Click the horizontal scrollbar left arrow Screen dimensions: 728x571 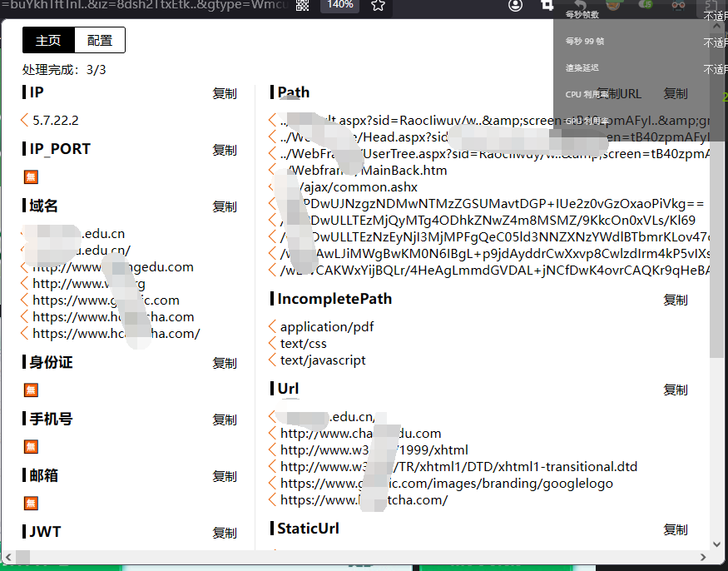[x=8, y=557]
